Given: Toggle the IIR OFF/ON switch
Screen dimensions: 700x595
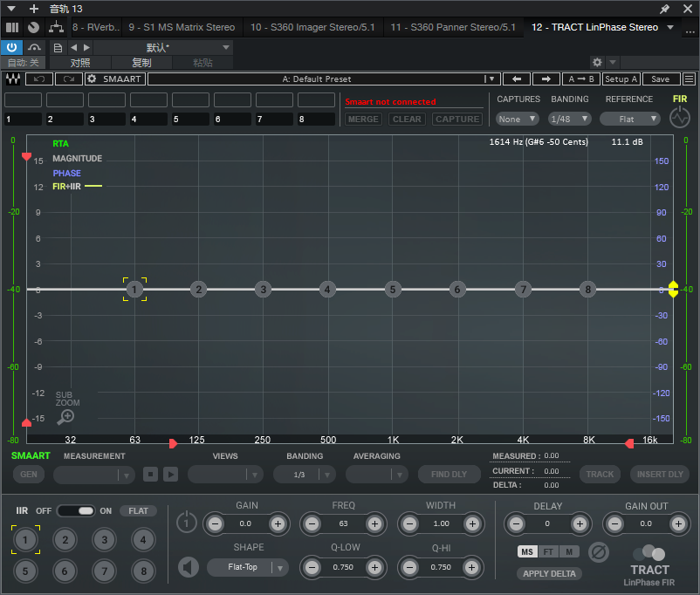Looking at the screenshot, I should coord(76,510).
